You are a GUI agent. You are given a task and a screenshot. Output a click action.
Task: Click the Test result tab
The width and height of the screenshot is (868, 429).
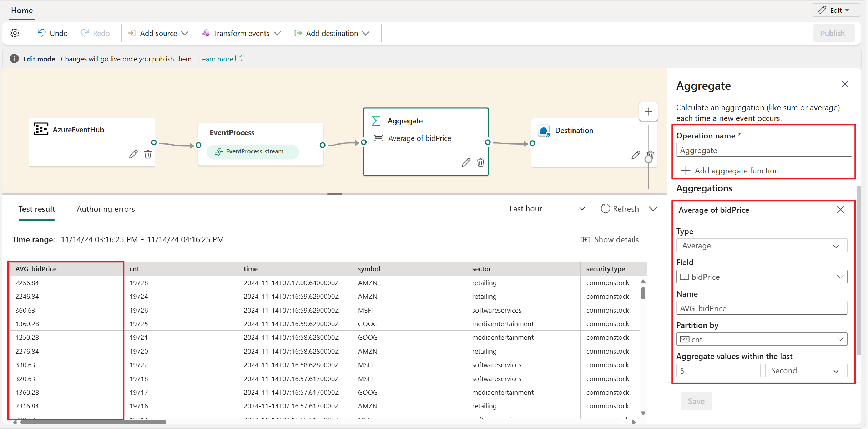click(36, 209)
